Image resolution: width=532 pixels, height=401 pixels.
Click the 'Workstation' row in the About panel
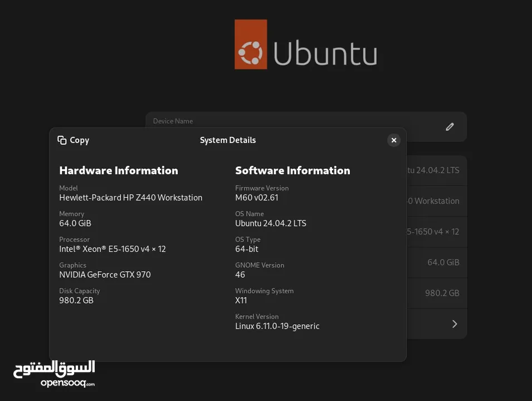tap(437, 201)
